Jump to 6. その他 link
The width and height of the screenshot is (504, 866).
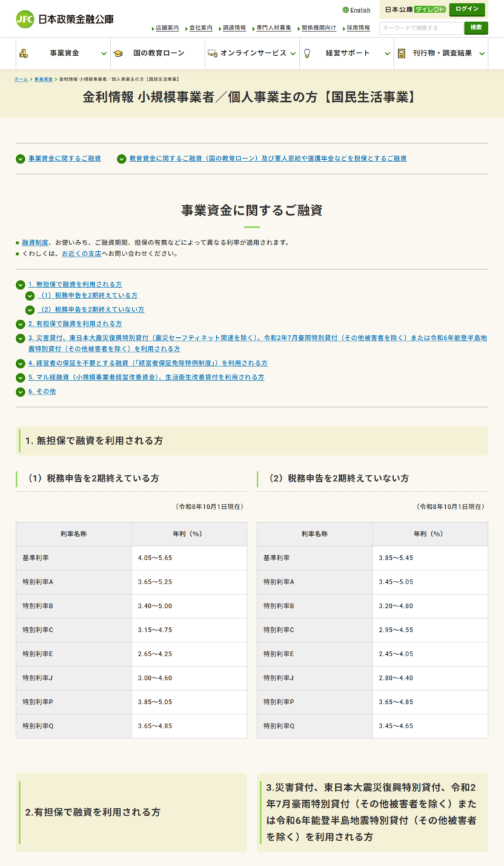42,392
